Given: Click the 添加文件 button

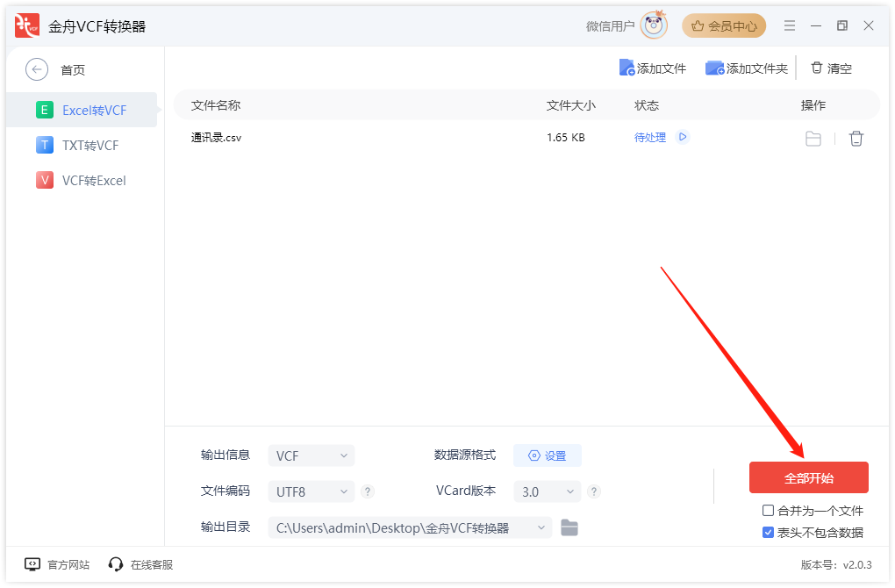Looking at the screenshot, I should 653,68.
